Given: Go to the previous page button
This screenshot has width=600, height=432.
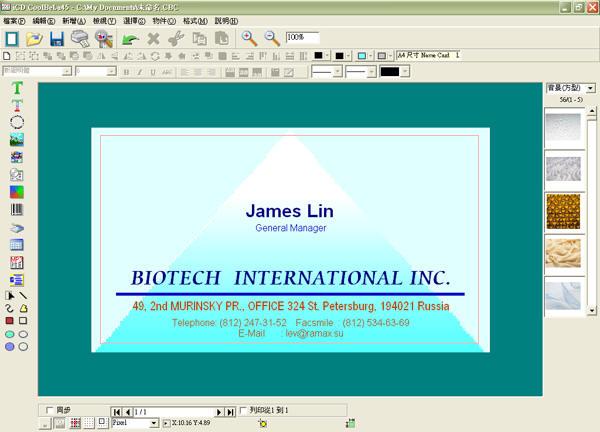Looking at the screenshot, I should (127, 412).
